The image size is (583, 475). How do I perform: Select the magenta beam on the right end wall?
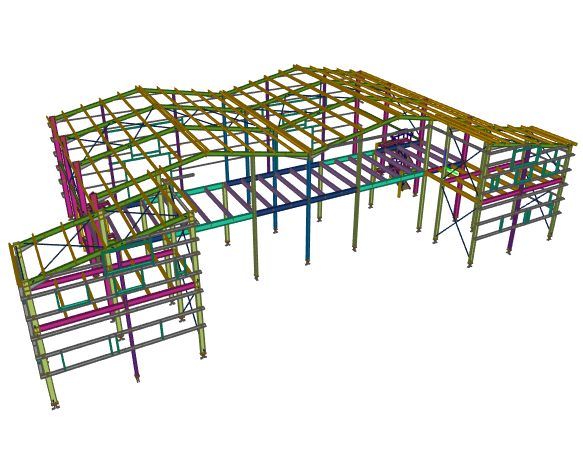(x=522, y=191)
